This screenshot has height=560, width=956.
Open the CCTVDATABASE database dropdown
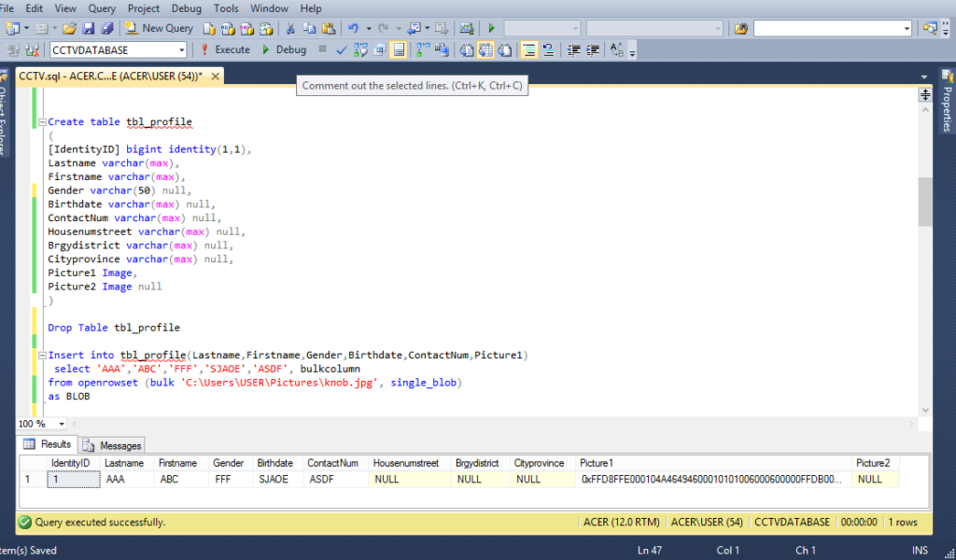click(182, 49)
